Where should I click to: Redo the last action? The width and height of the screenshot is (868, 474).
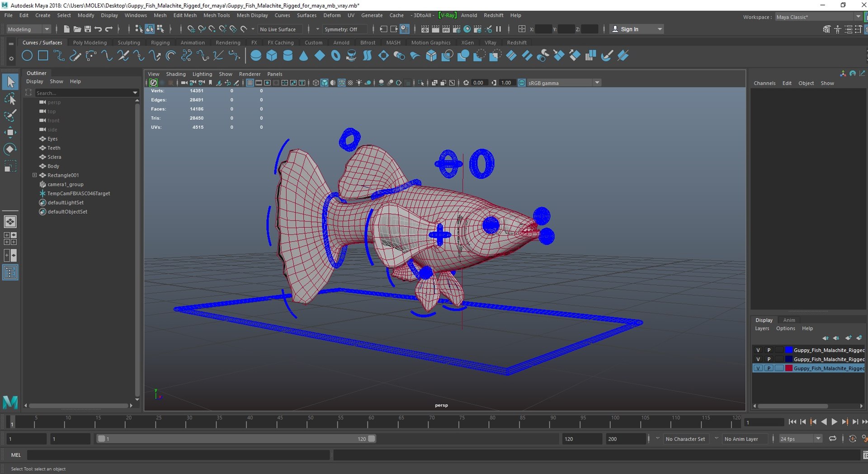click(x=109, y=29)
